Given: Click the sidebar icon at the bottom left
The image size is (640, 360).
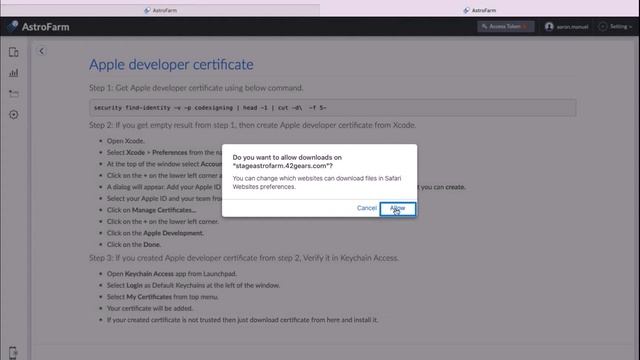Looking at the screenshot, I should click(13, 352).
